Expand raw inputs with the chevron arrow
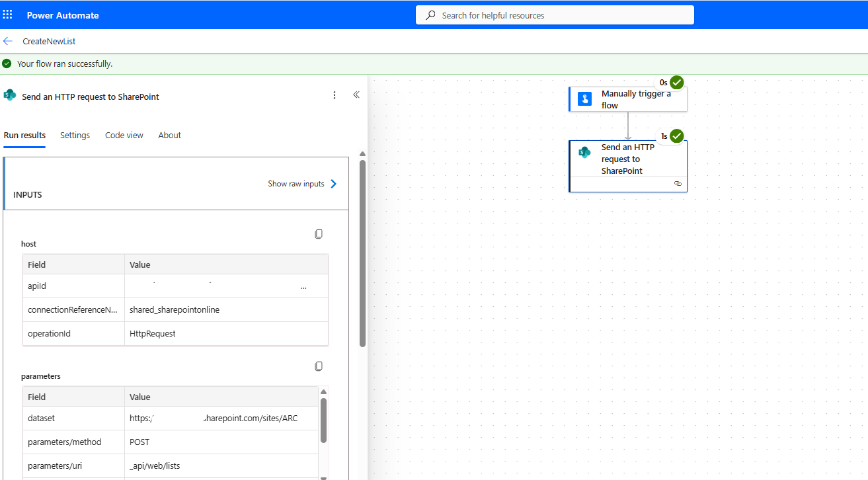The image size is (868, 480). 334,184
